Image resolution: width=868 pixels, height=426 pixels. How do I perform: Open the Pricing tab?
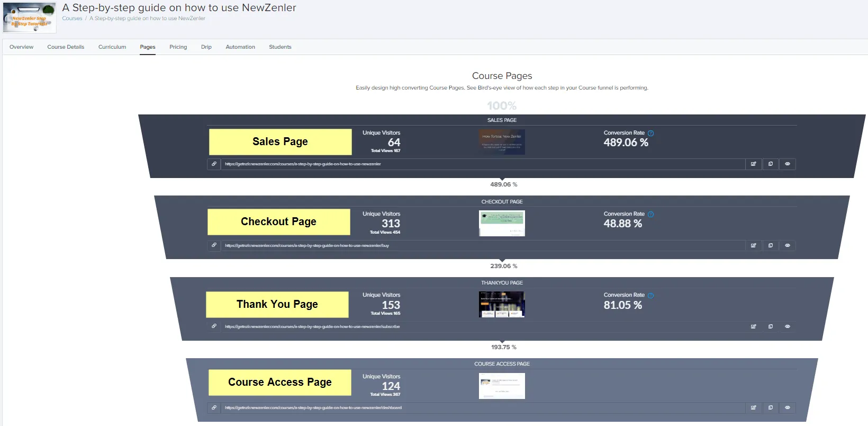[178, 47]
